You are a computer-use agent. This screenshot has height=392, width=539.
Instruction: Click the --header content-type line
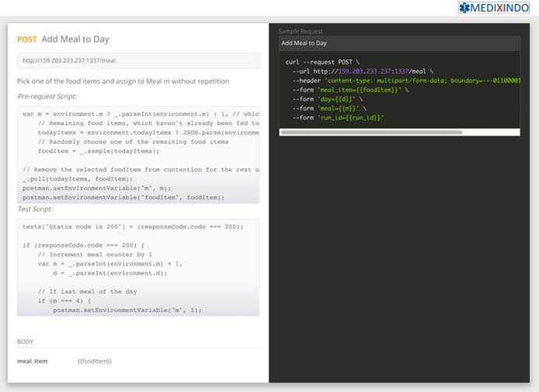pyautogui.click(x=406, y=81)
